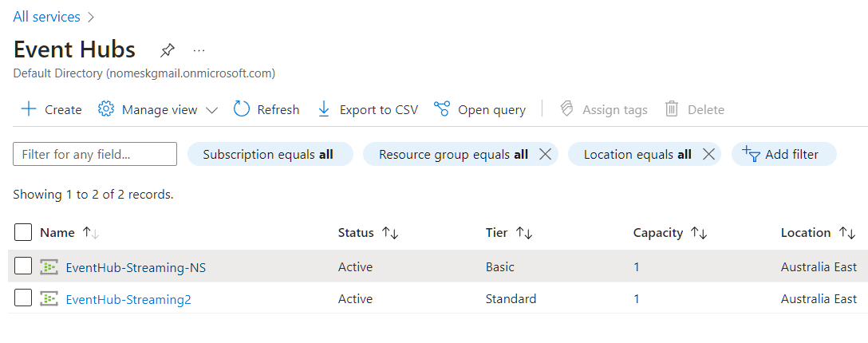Sort by Status column arrows
Viewport: 868px width, 343px height.
pos(390,233)
